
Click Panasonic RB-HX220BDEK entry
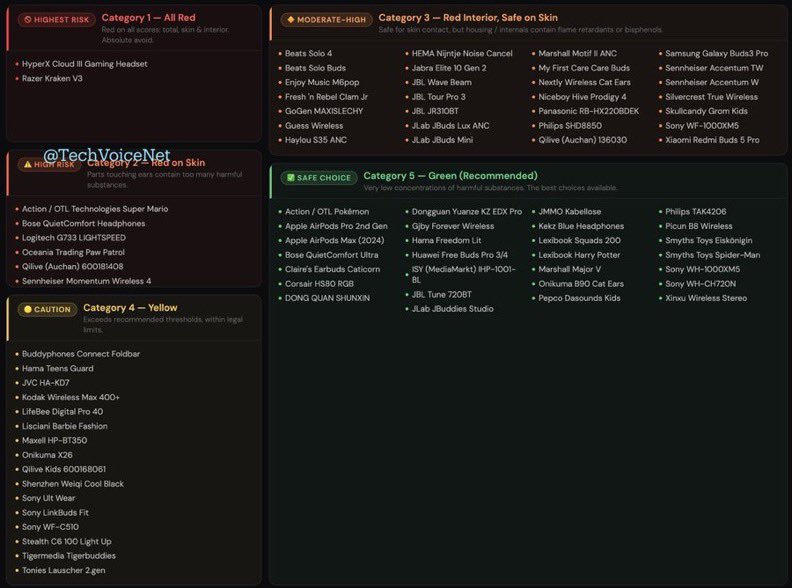click(588, 111)
